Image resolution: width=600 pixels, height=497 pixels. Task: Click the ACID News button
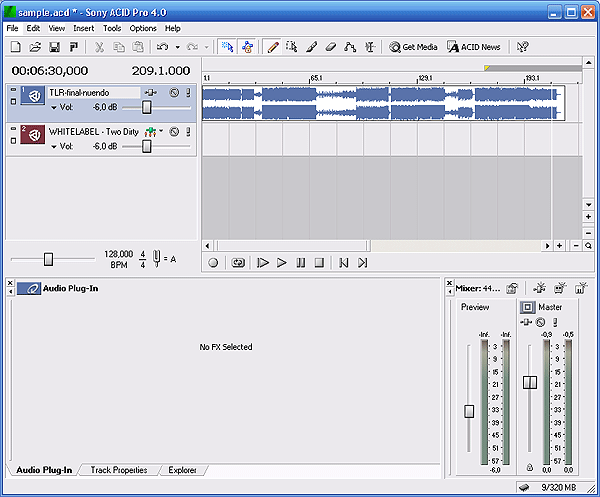pyautogui.click(x=474, y=46)
